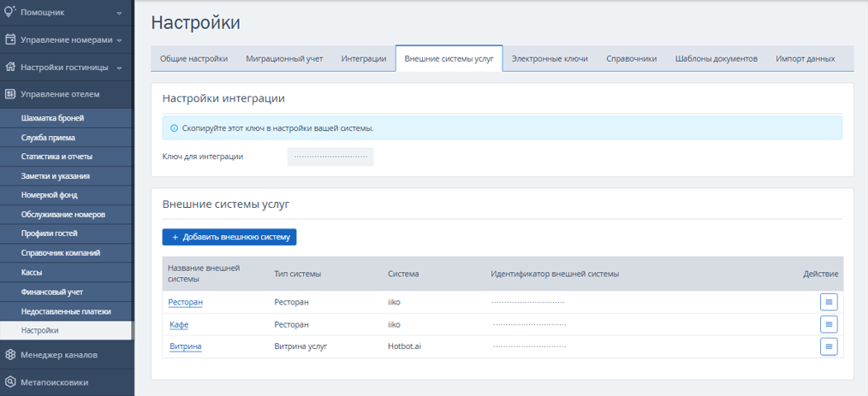Select the Шаблоны документов tab

click(x=716, y=59)
